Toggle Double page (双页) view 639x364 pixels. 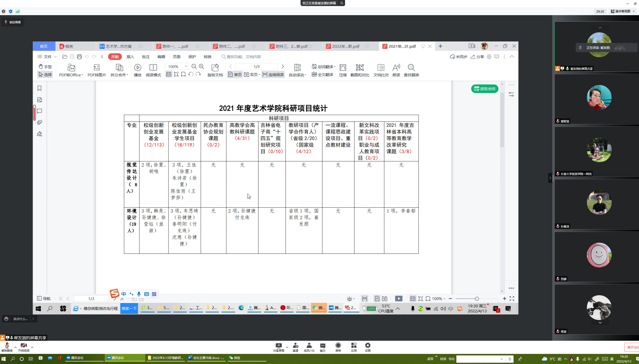(x=252, y=75)
